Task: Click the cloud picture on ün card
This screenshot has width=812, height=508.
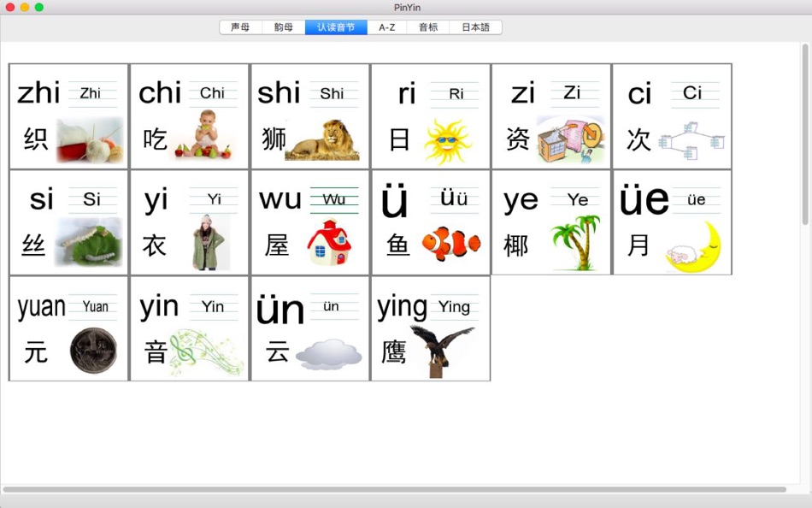Action: [x=329, y=353]
